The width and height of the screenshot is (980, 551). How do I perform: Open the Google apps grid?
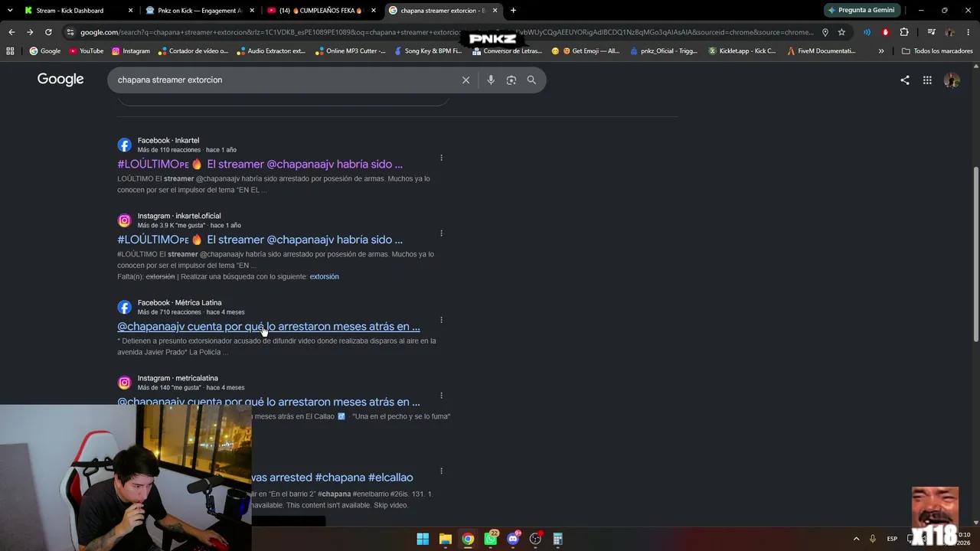927,80
